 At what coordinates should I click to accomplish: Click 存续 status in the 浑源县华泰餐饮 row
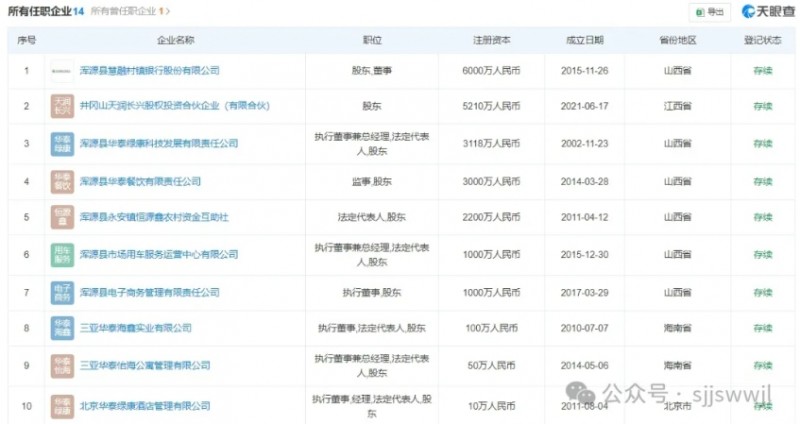tap(763, 181)
